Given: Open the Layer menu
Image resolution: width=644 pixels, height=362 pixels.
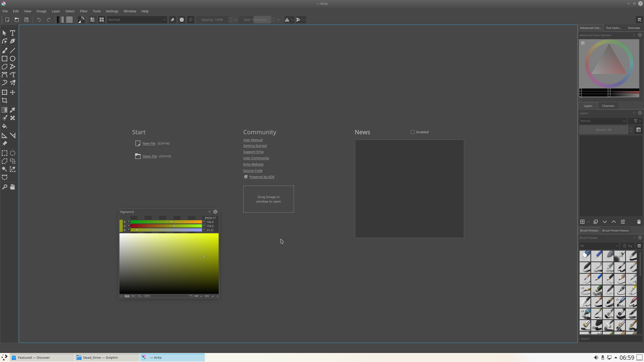Looking at the screenshot, I should 56,11.
